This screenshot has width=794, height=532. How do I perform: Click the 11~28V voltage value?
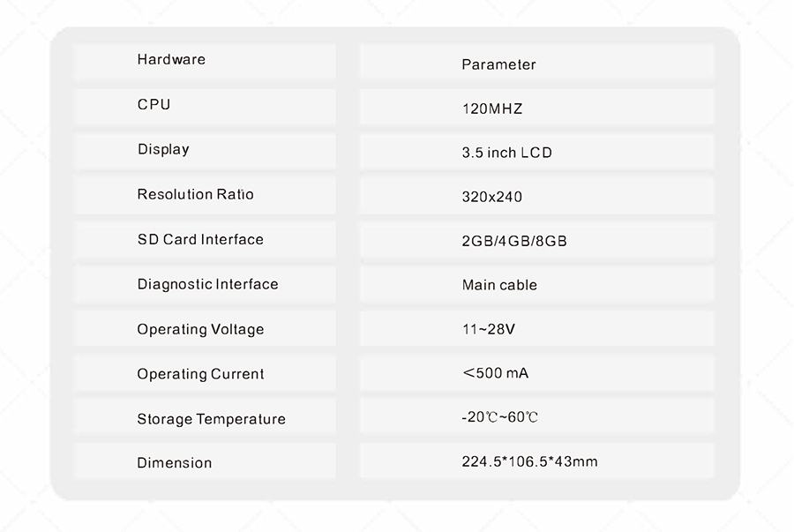pyautogui.click(x=488, y=329)
